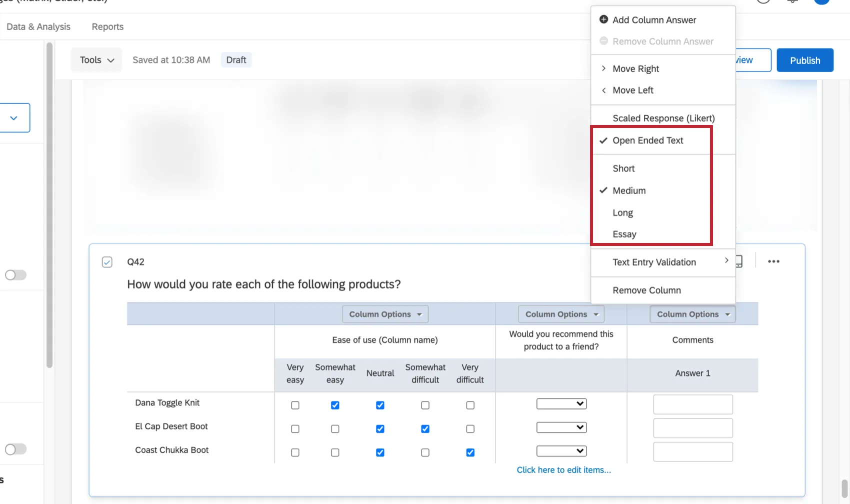Open the notifications bell
This screenshot has width=850, height=504.
point(791,1)
